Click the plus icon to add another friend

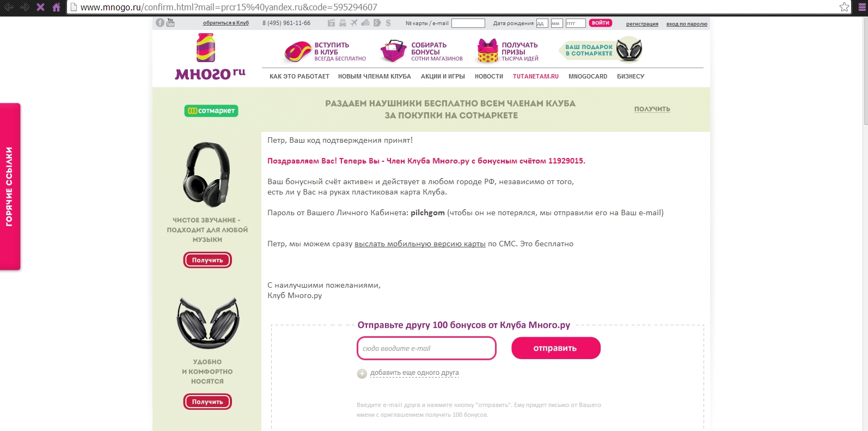pos(362,374)
